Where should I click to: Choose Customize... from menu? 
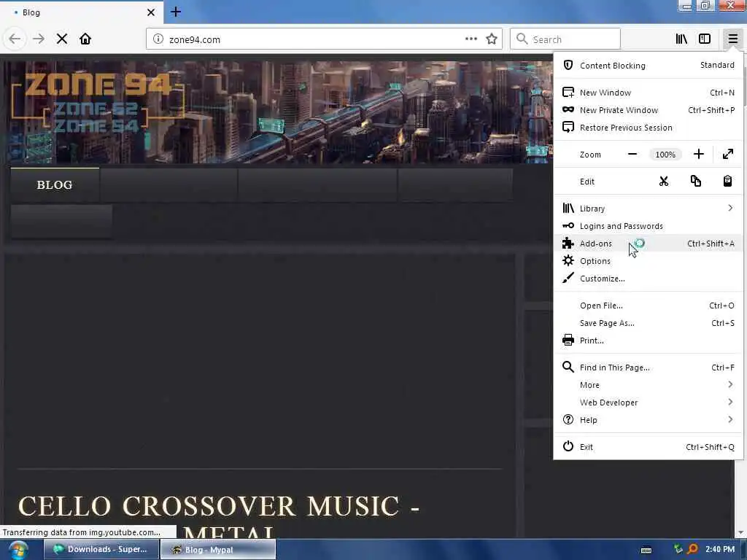click(648, 279)
